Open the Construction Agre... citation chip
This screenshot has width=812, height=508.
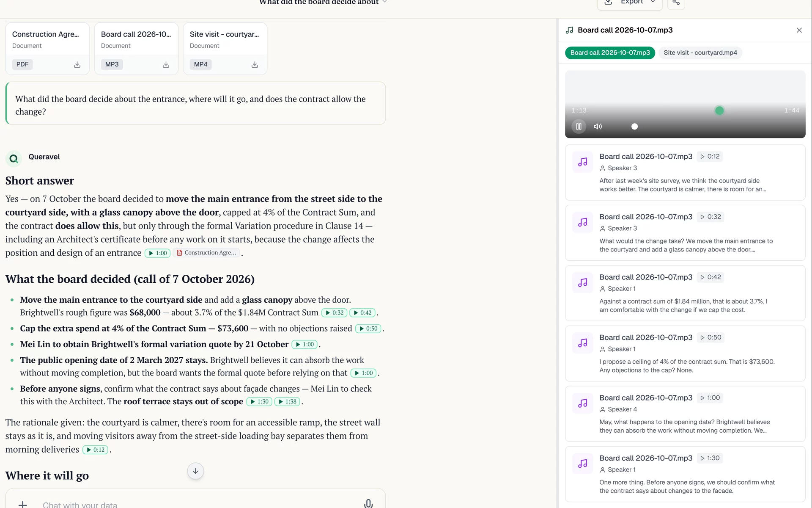click(x=206, y=253)
